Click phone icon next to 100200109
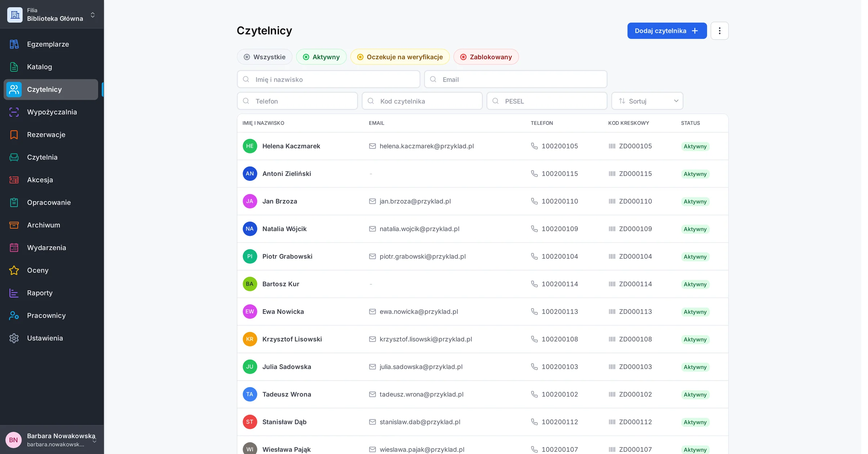Image resolution: width=868 pixels, height=454 pixels. click(x=534, y=229)
